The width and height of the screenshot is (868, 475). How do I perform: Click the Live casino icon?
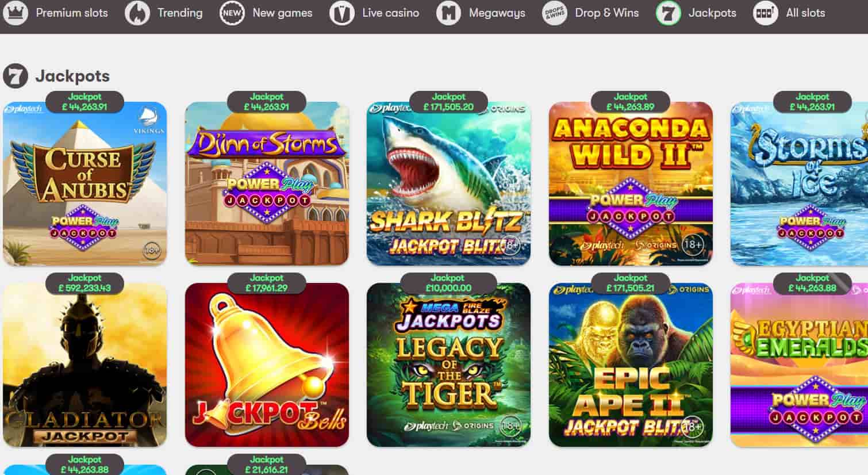(x=341, y=13)
